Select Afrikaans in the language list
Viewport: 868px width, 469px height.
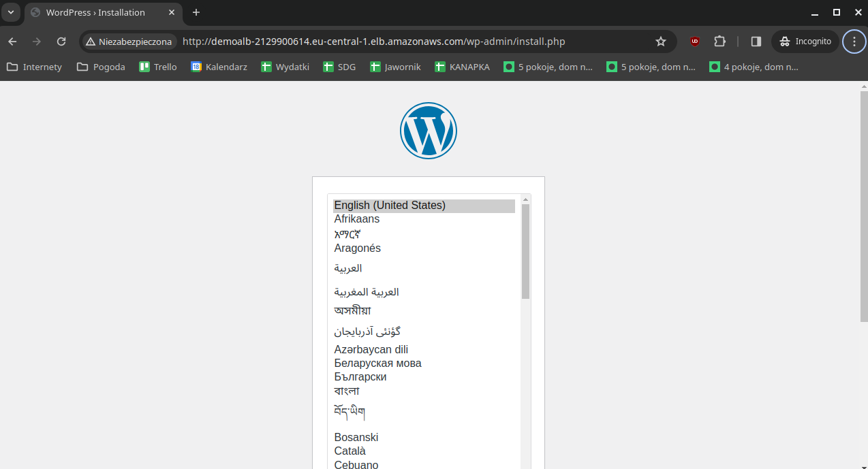424,219
